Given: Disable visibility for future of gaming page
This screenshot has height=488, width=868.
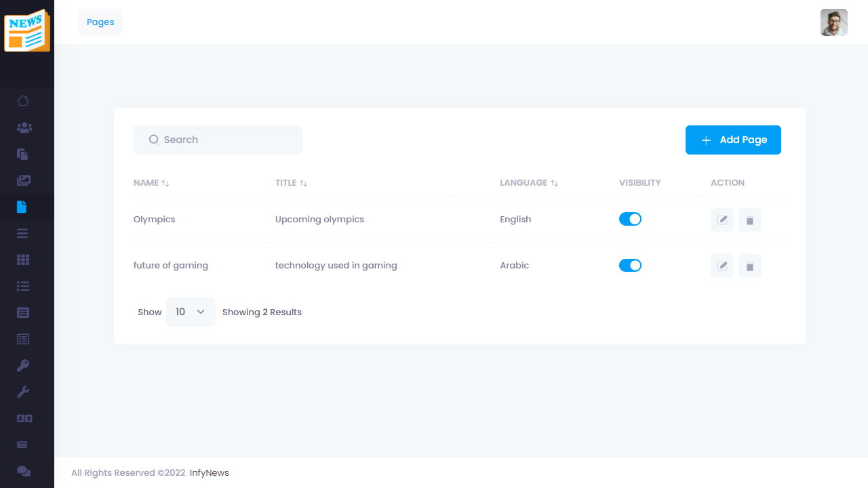Looking at the screenshot, I should pyautogui.click(x=630, y=265).
